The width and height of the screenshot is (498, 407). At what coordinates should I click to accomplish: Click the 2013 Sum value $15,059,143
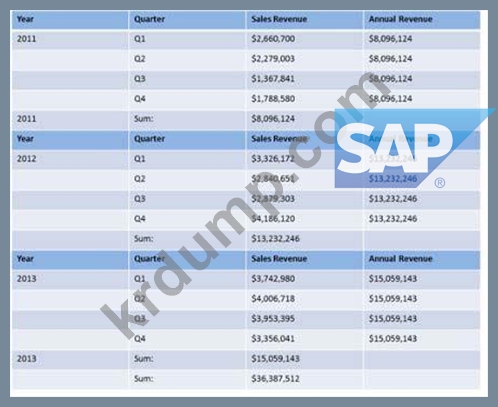point(275,359)
